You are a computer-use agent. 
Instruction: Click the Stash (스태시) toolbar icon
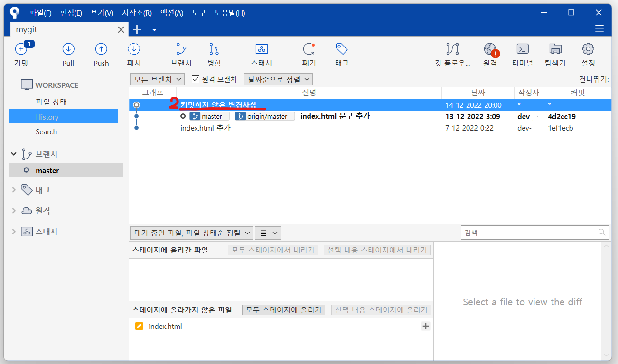pyautogui.click(x=262, y=49)
